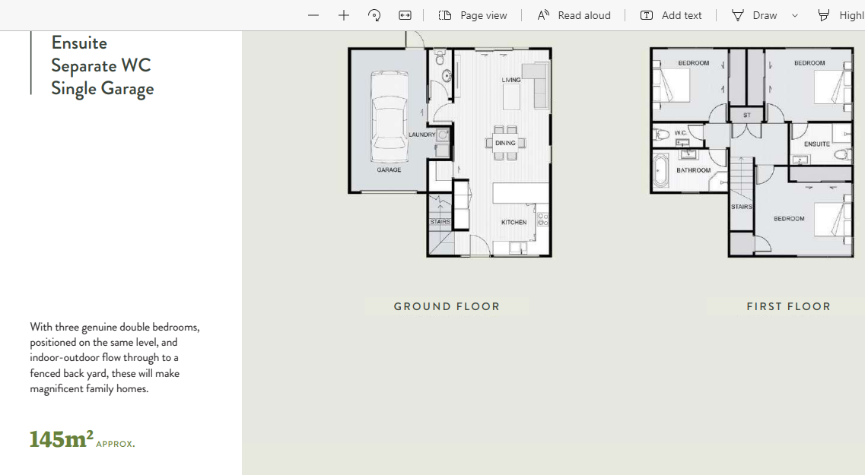868x475 pixels.
Task: Click the zoom in plus icon
Action: pyautogui.click(x=344, y=15)
